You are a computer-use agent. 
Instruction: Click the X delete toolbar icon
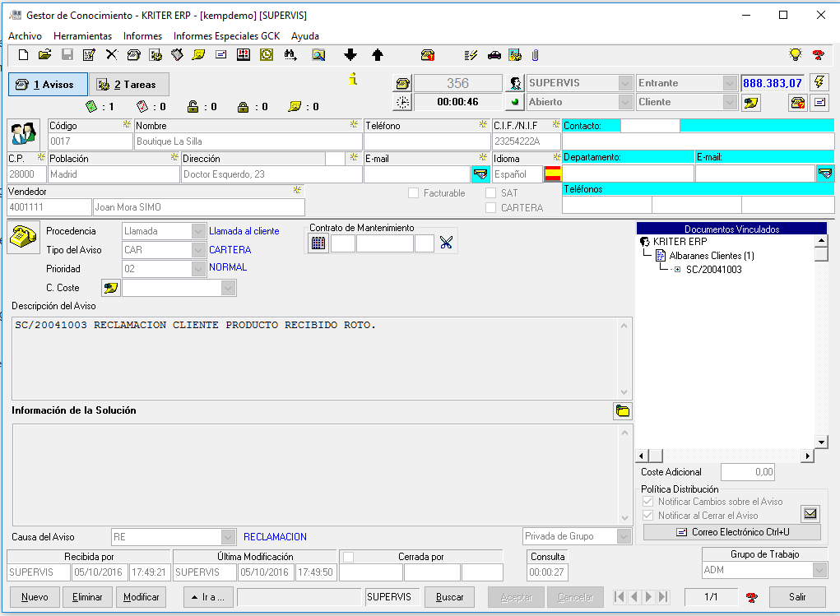(111, 54)
